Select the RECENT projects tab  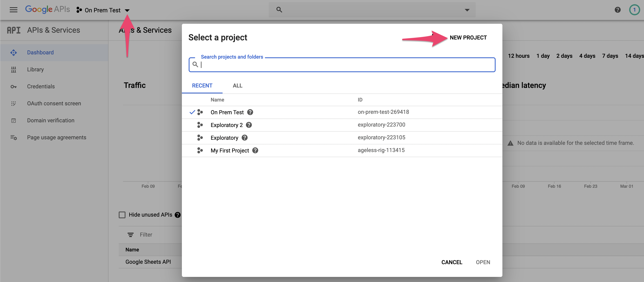click(x=202, y=86)
